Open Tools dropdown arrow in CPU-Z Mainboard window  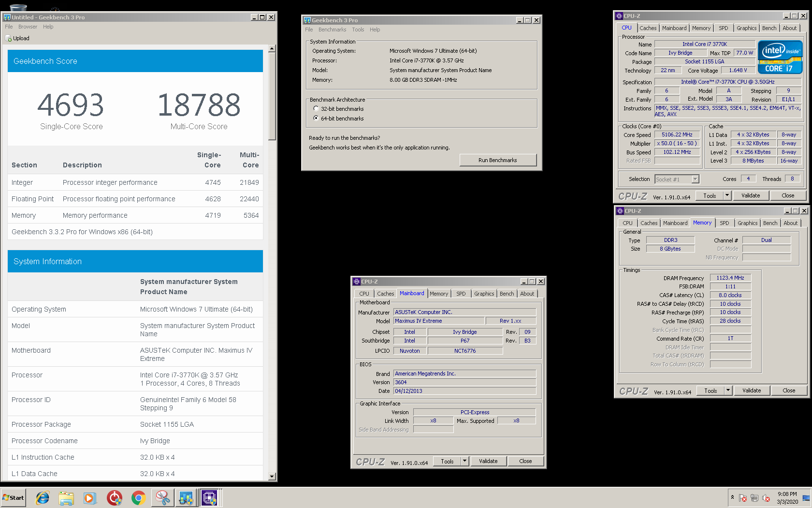click(465, 461)
